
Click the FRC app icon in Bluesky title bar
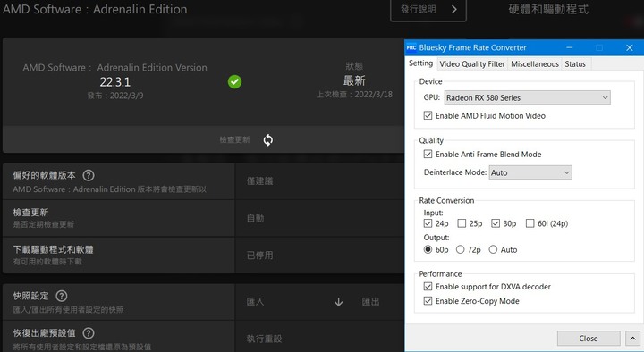(411, 47)
